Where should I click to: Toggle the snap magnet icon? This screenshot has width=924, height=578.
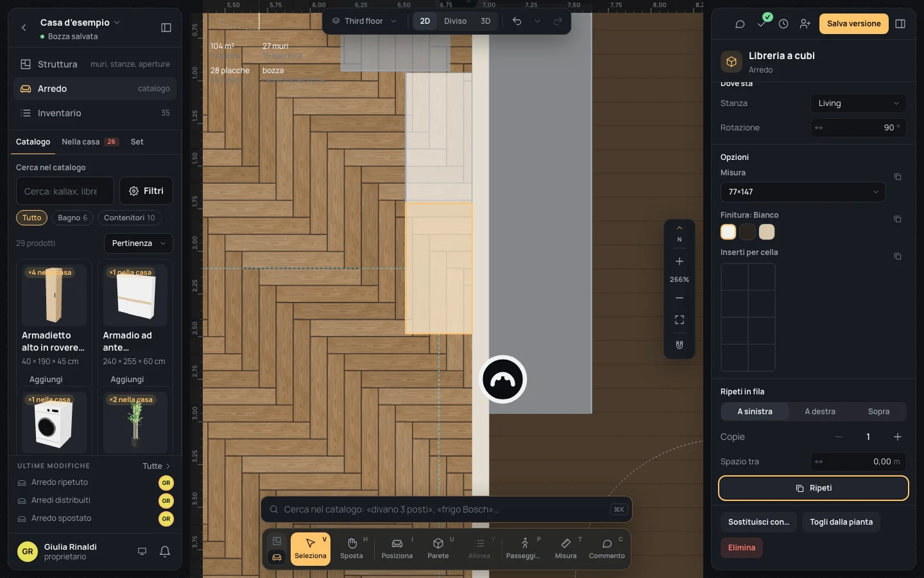pos(680,345)
